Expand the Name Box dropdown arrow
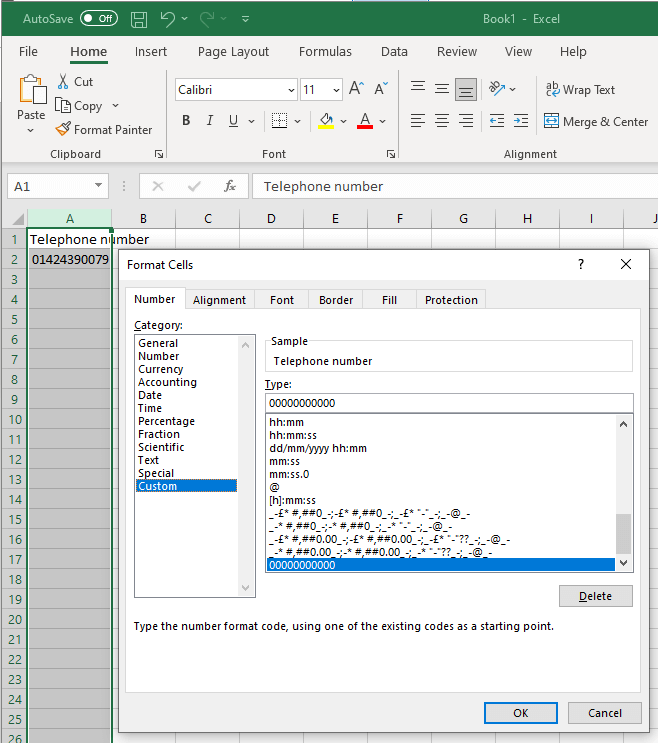This screenshot has width=658, height=743. coord(98,186)
